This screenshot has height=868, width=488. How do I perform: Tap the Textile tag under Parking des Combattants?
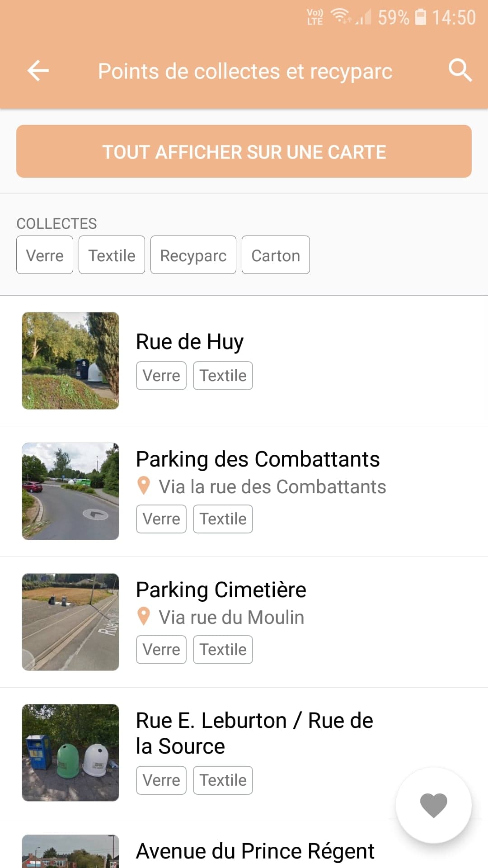click(x=223, y=519)
